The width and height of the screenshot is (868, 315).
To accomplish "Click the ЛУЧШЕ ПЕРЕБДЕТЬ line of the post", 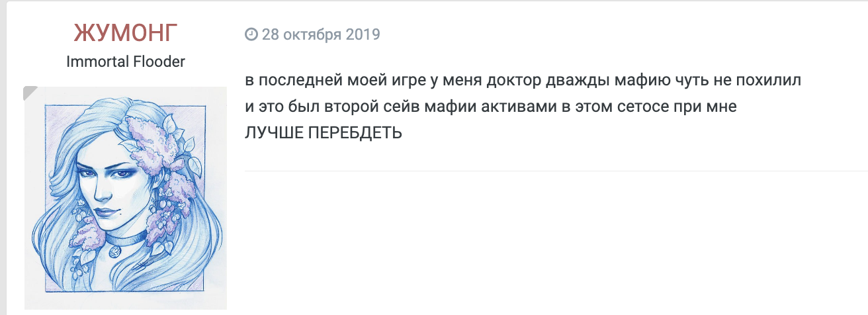I will coord(324,132).
